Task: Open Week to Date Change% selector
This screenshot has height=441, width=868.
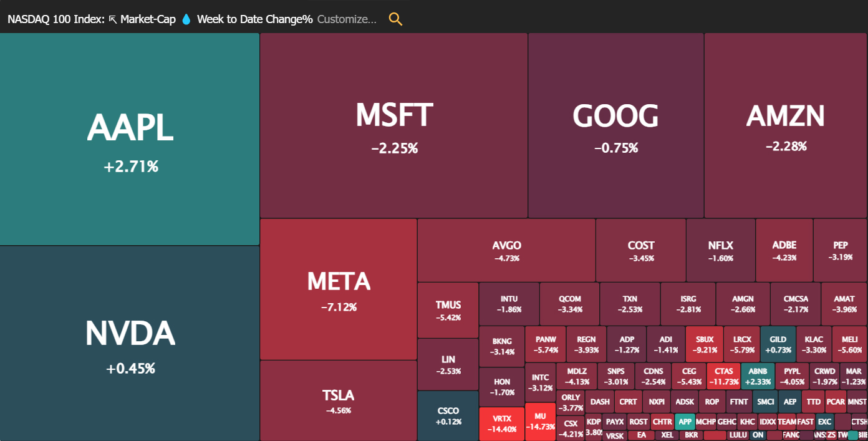Action: click(254, 19)
